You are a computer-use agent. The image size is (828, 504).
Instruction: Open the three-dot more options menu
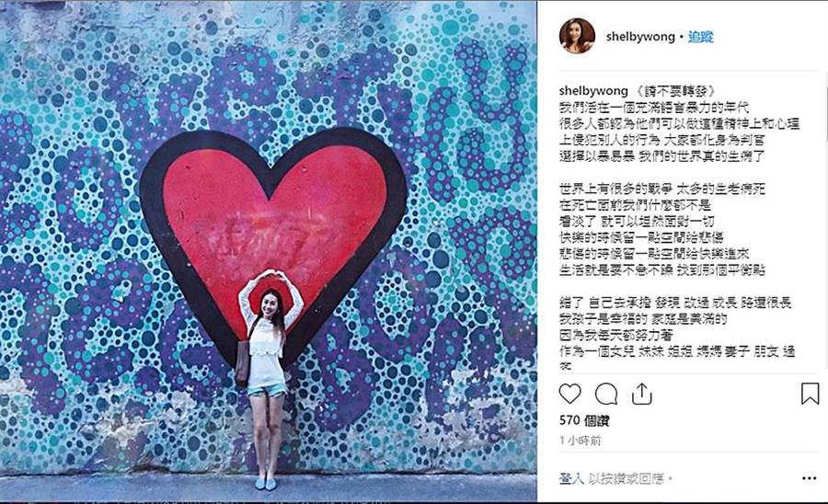pos(809,478)
